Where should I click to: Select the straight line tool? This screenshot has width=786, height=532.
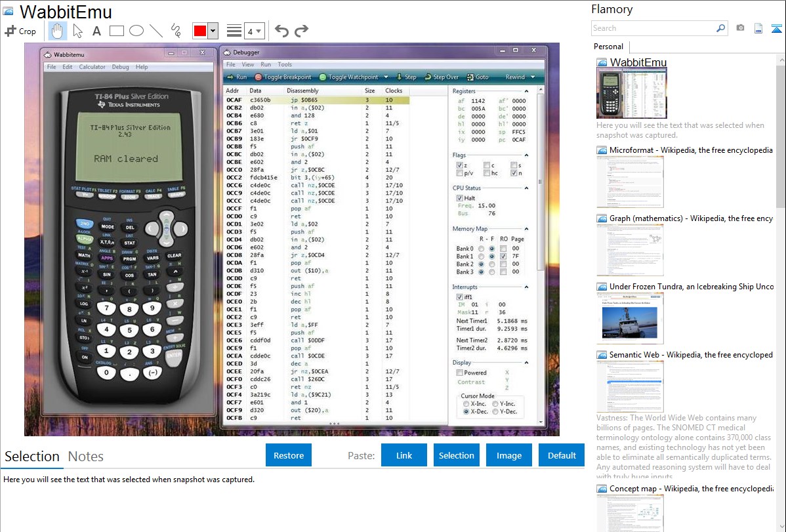(156, 31)
